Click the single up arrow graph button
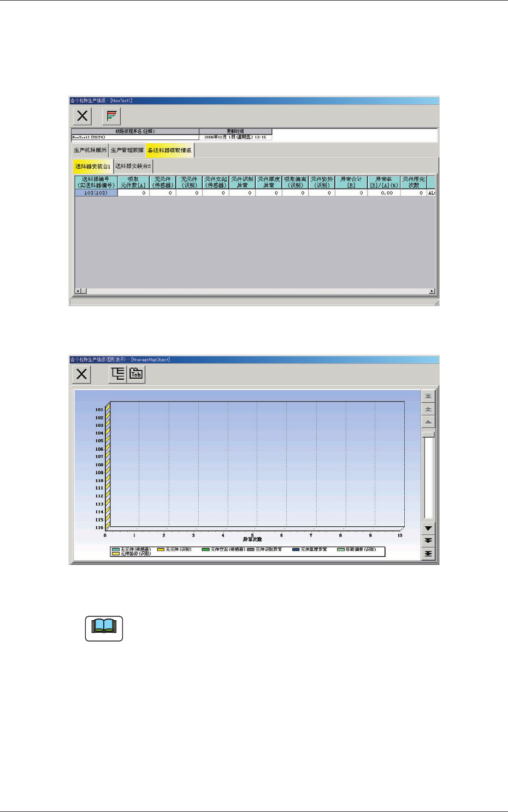 [428, 422]
